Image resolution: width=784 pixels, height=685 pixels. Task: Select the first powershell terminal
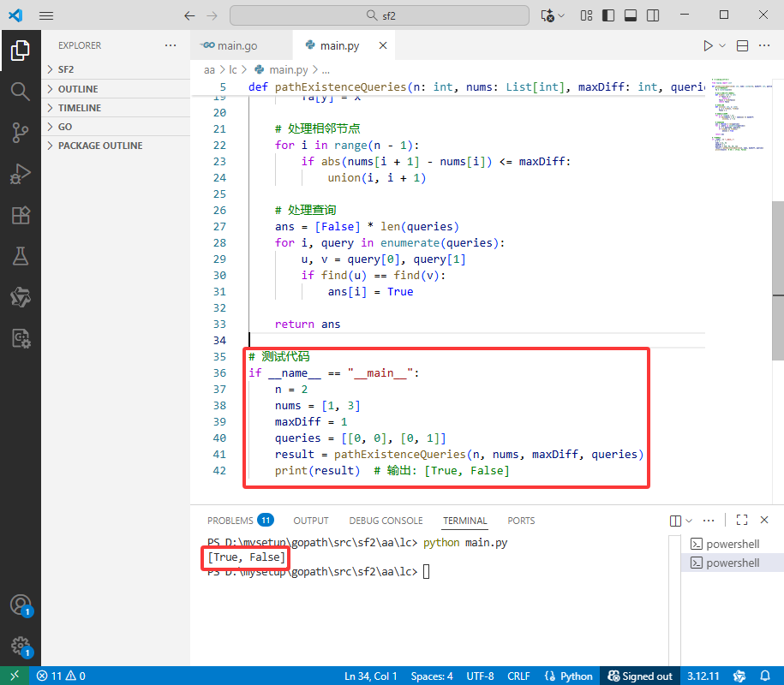733,544
